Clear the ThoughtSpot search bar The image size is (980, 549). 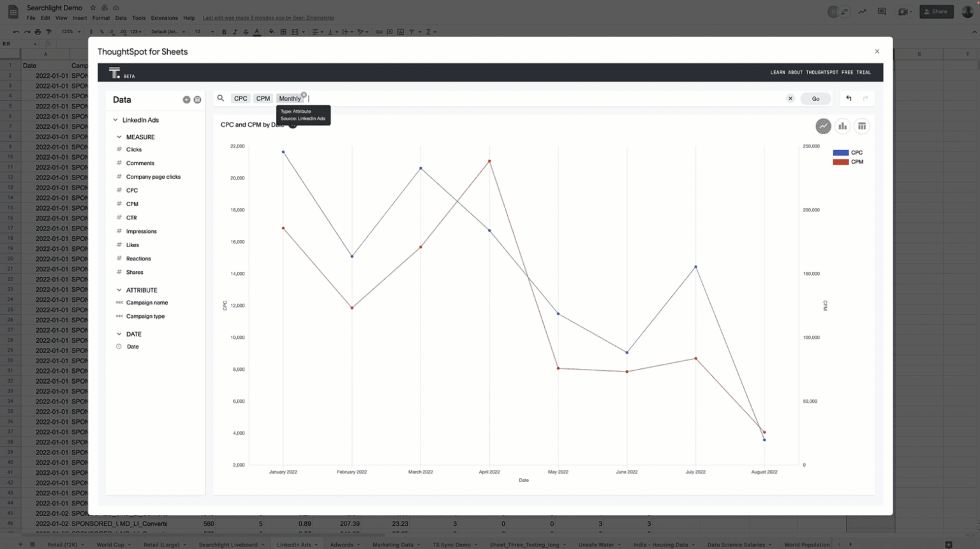[x=790, y=98]
